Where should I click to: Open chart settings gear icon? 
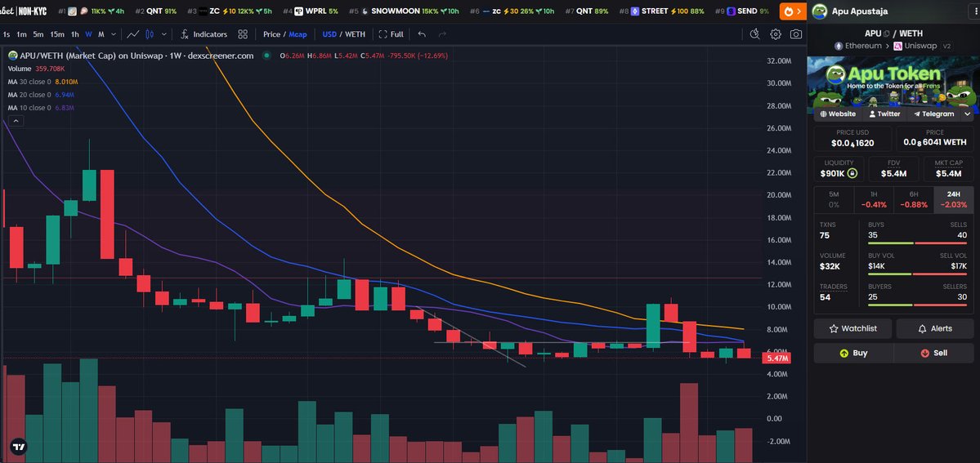(x=775, y=34)
